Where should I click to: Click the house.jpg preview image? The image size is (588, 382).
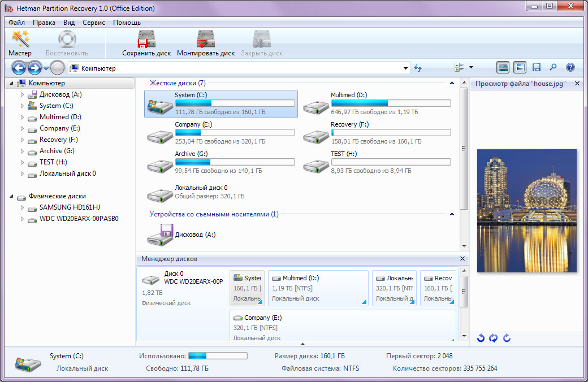(526, 211)
